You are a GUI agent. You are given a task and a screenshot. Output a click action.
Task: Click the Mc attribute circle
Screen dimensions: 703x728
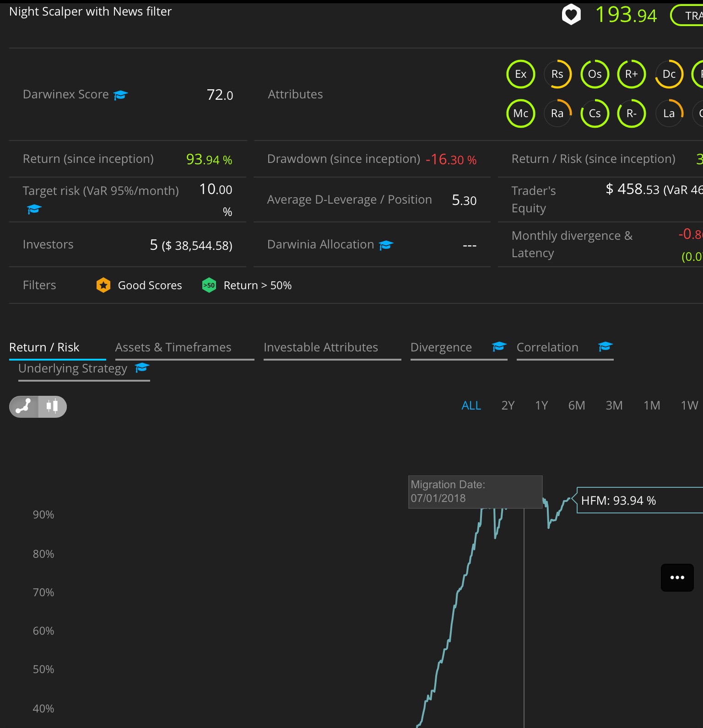(521, 113)
